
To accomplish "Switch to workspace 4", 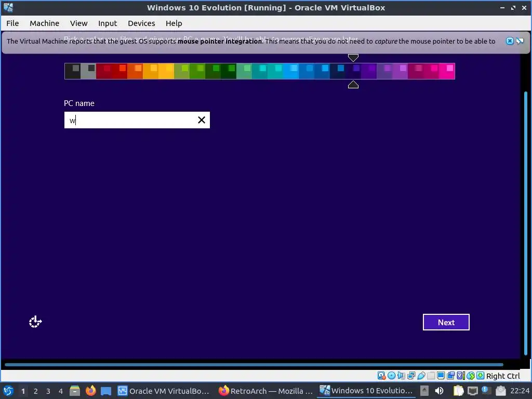I will click(x=61, y=391).
